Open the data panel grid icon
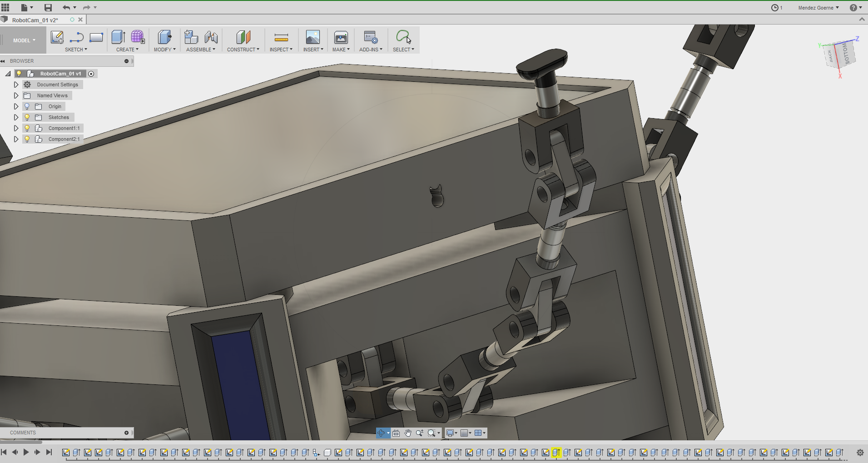Viewport: 868px width, 463px height. click(5, 7)
